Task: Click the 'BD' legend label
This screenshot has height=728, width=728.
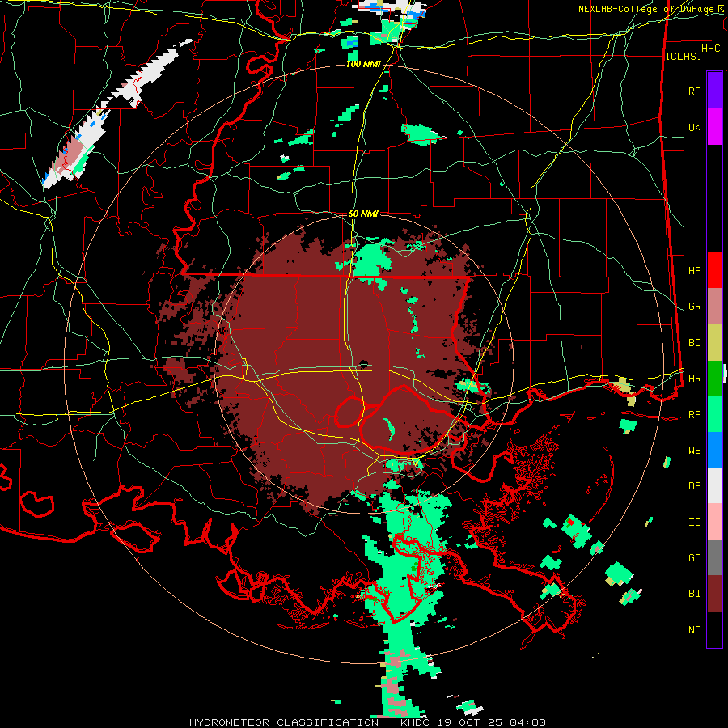Action: [694, 343]
